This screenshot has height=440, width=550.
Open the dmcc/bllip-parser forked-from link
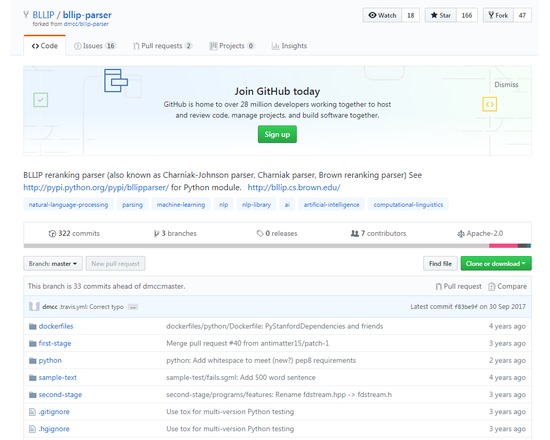(86, 24)
